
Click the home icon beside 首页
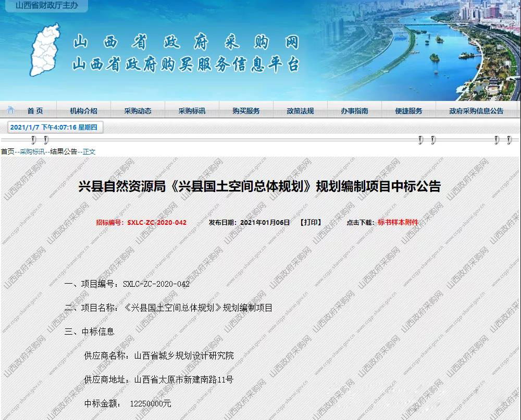(x=10, y=110)
